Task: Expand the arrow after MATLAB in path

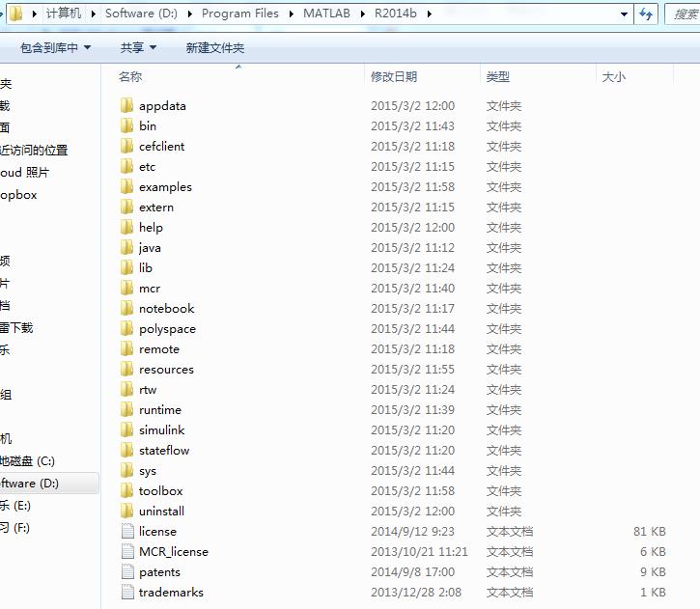Action: coord(362,14)
